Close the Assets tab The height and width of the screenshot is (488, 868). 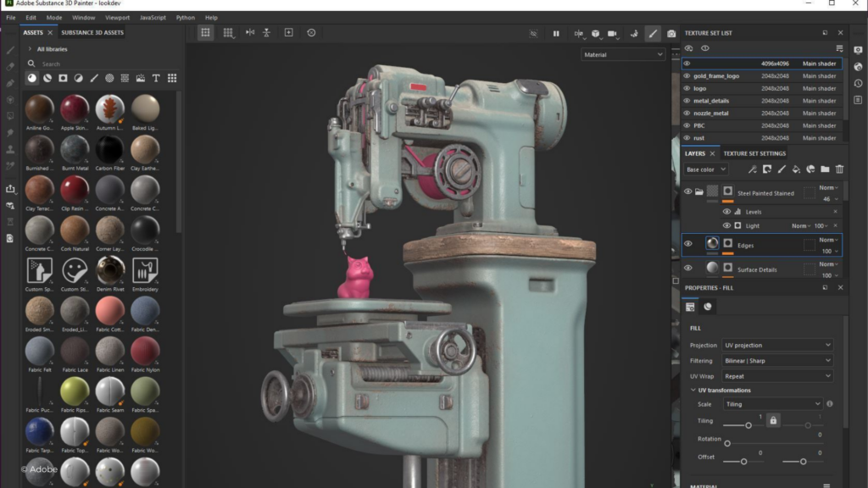point(50,33)
